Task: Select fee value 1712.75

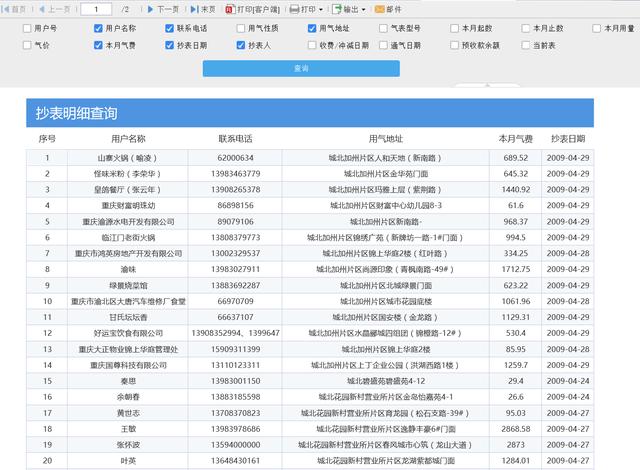Action: 516,269
